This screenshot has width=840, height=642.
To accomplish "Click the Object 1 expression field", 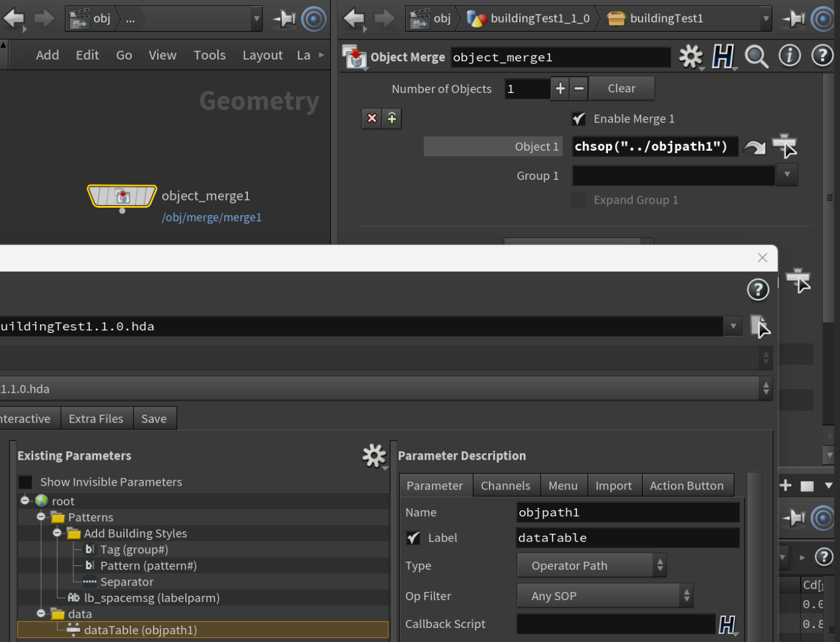I will click(x=655, y=146).
